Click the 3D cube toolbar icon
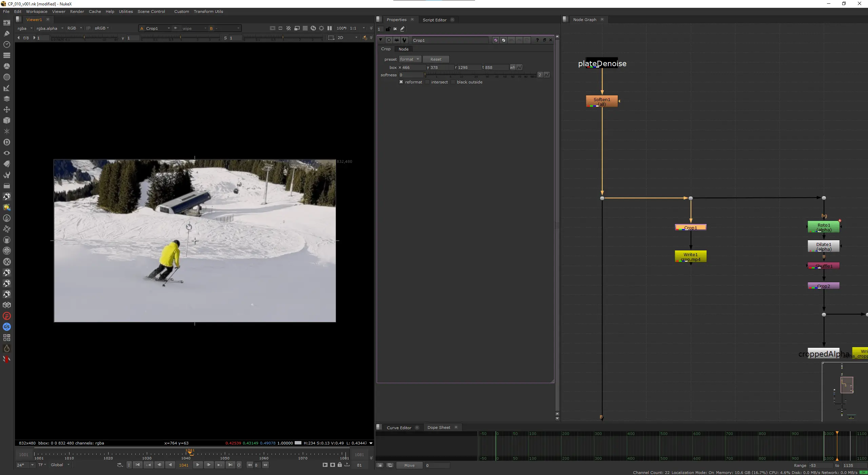The height and width of the screenshot is (475, 868). click(x=6, y=120)
